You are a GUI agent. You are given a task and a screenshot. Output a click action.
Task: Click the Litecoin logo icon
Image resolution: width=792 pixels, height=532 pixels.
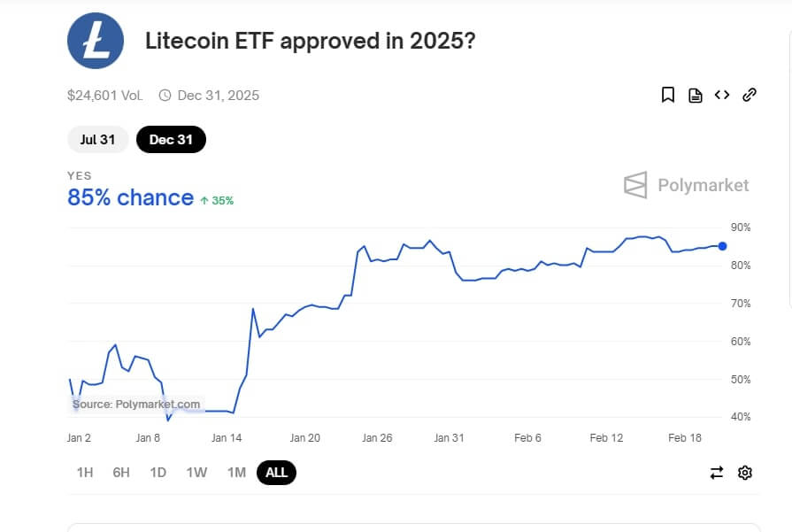click(x=96, y=42)
